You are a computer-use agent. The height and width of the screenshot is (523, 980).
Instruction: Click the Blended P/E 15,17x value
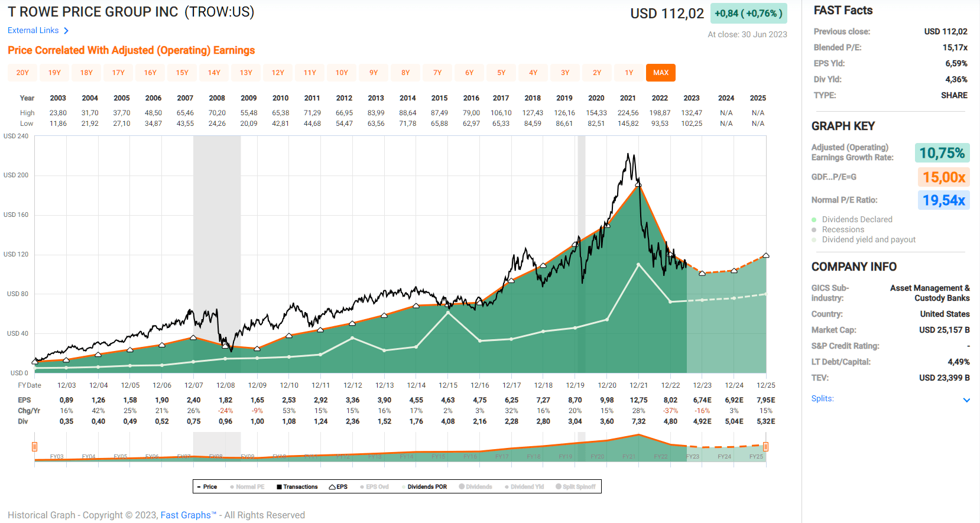(955, 47)
